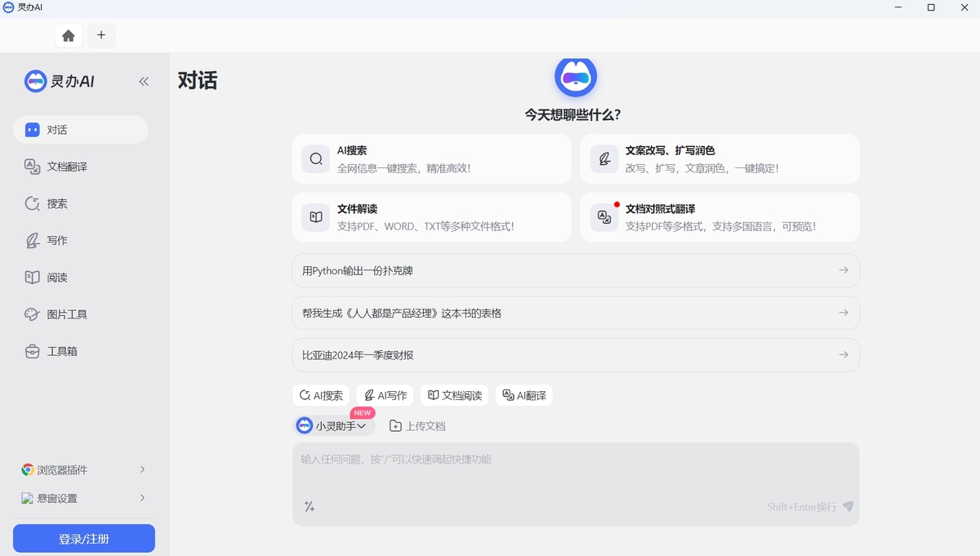
Task: Click the 灵办AI logo in sidebar
Action: click(60, 81)
